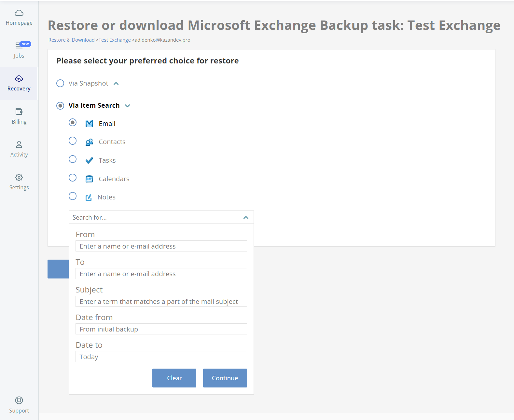Focus the Subject search term field
The image size is (514, 420).
[x=161, y=301]
